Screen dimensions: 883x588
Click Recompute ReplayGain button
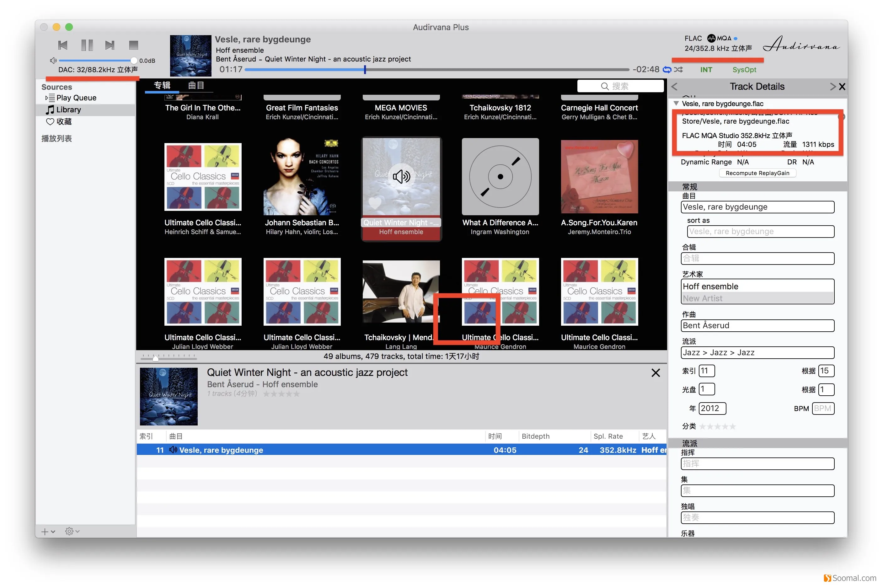click(757, 173)
